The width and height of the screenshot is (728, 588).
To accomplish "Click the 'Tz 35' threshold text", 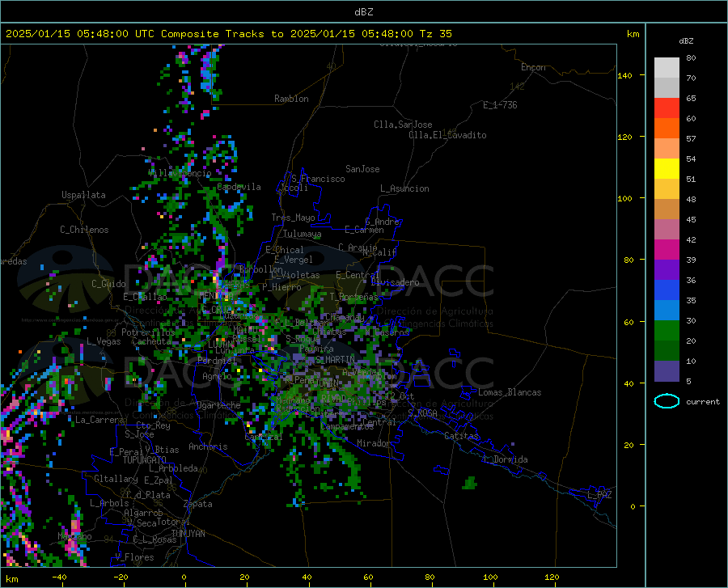I will point(435,34).
